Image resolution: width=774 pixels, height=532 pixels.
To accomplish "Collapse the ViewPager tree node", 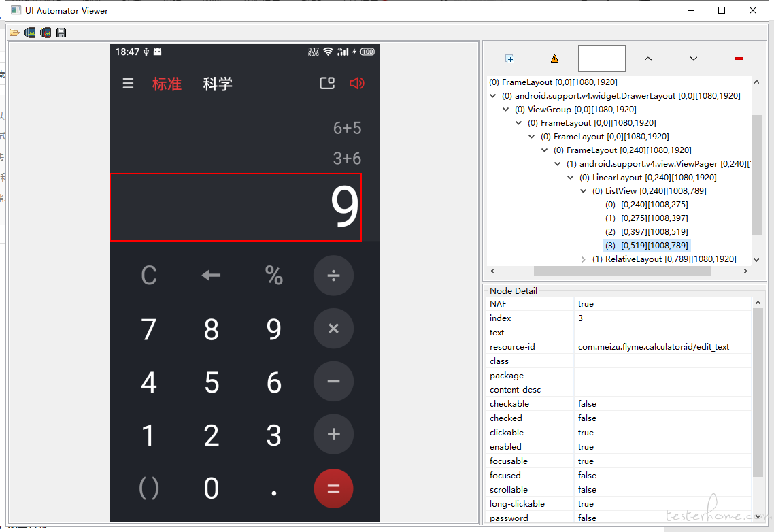I will (557, 163).
